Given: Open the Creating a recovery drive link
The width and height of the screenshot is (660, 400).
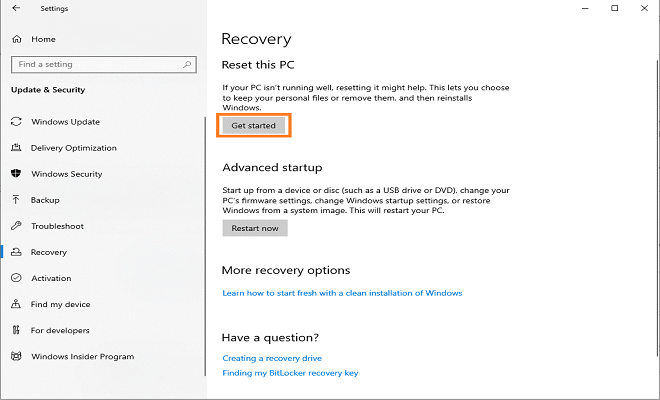Looking at the screenshot, I should click(x=272, y=358).
